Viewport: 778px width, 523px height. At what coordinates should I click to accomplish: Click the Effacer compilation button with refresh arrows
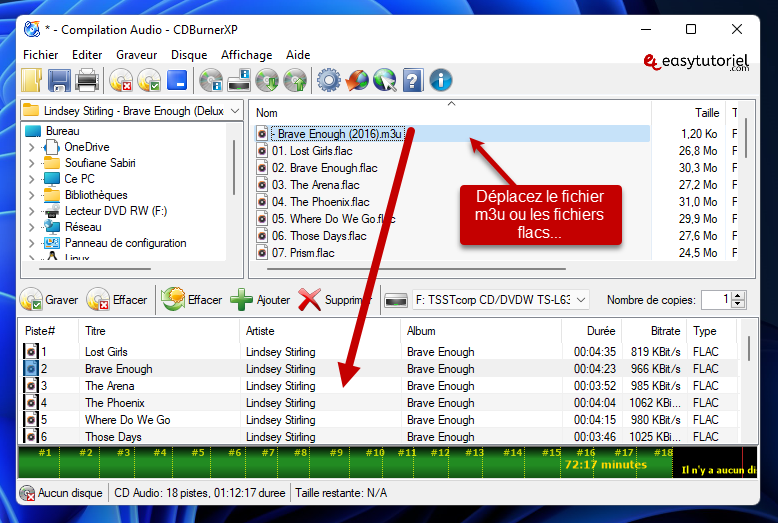tap(192, 300)
